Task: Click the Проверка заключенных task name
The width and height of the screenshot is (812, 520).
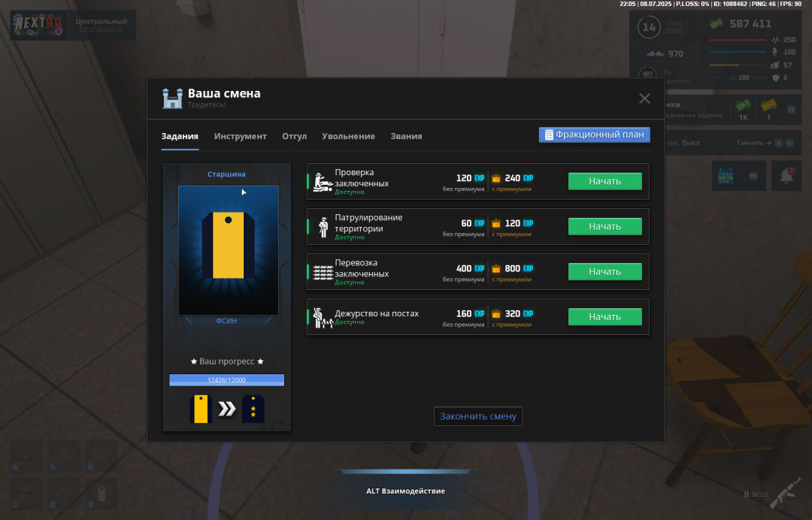Action: click(362, 177)
